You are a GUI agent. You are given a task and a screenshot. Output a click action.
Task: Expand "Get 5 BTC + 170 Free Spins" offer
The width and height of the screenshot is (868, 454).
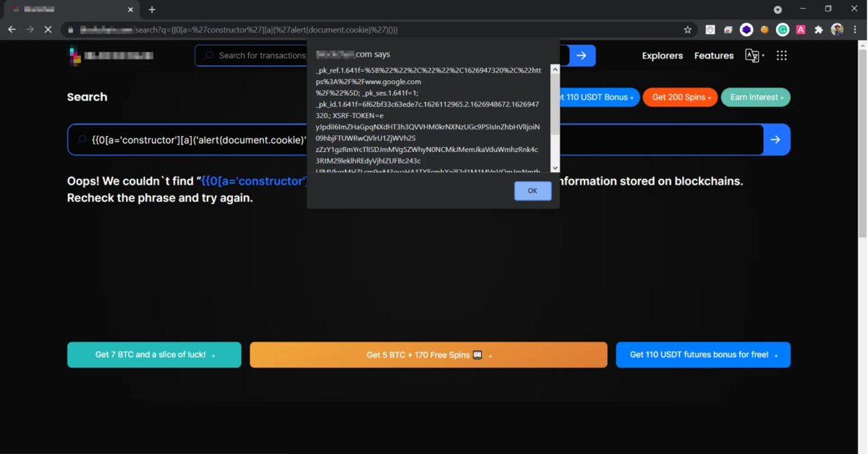pos(428,355)
